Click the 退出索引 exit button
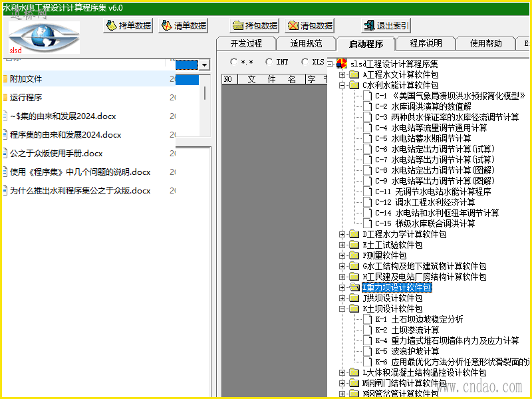 (x=386, y=25)
